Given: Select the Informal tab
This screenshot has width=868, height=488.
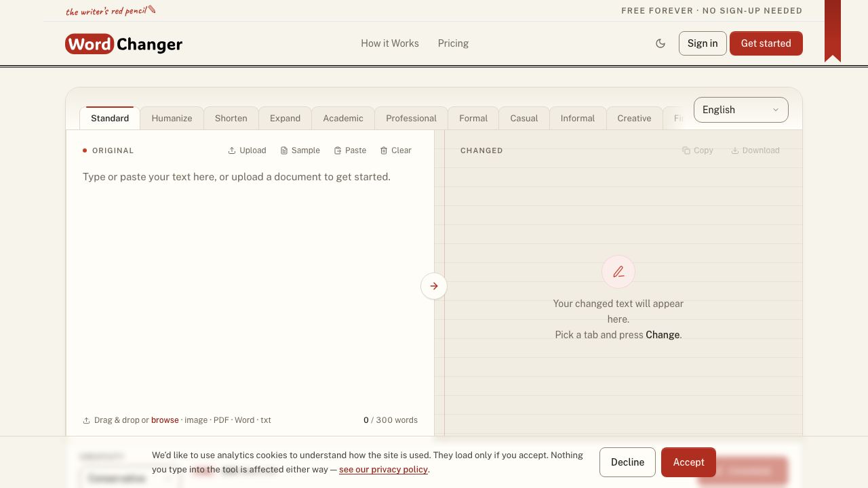Looking at the screenshot, I should coord(578,118).
